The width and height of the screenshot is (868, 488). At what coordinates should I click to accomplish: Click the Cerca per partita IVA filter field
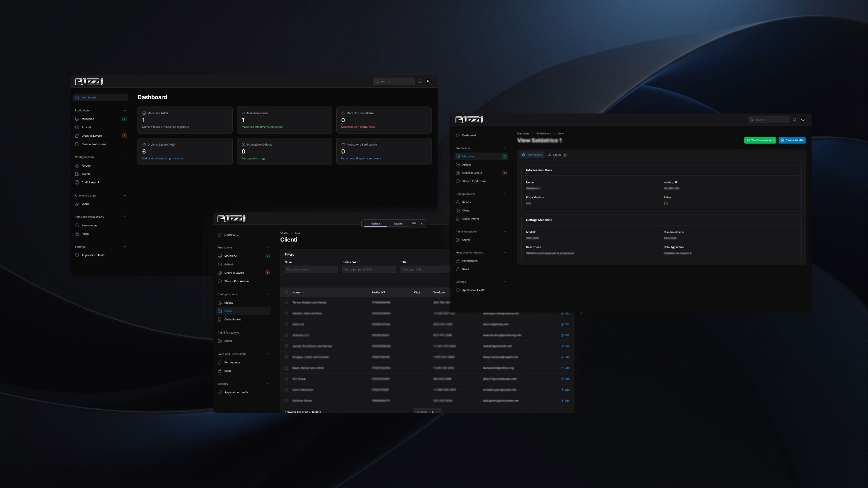click(x=369, y=269)
